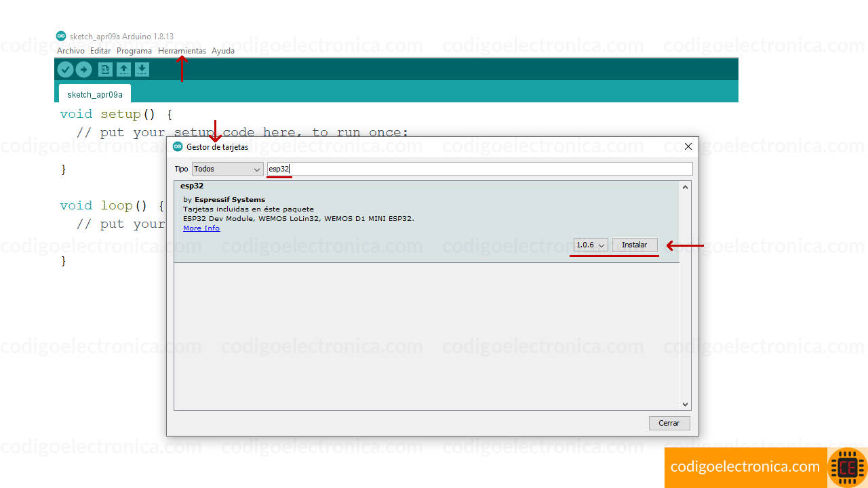Click the 'ESP32 Dev Module, WEMOS LoLin32' line

[x=298, y=218]
